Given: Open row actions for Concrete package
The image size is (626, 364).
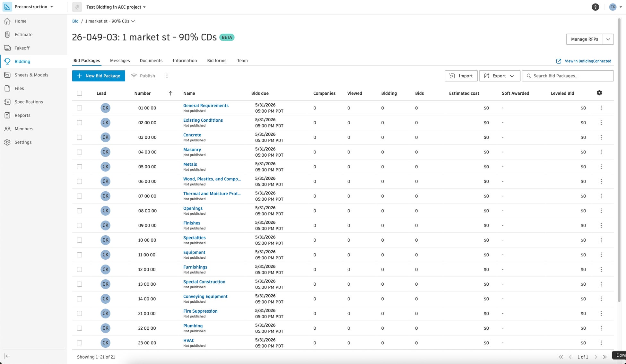Looking at the screenshot, I should click(x=601, y=137).
